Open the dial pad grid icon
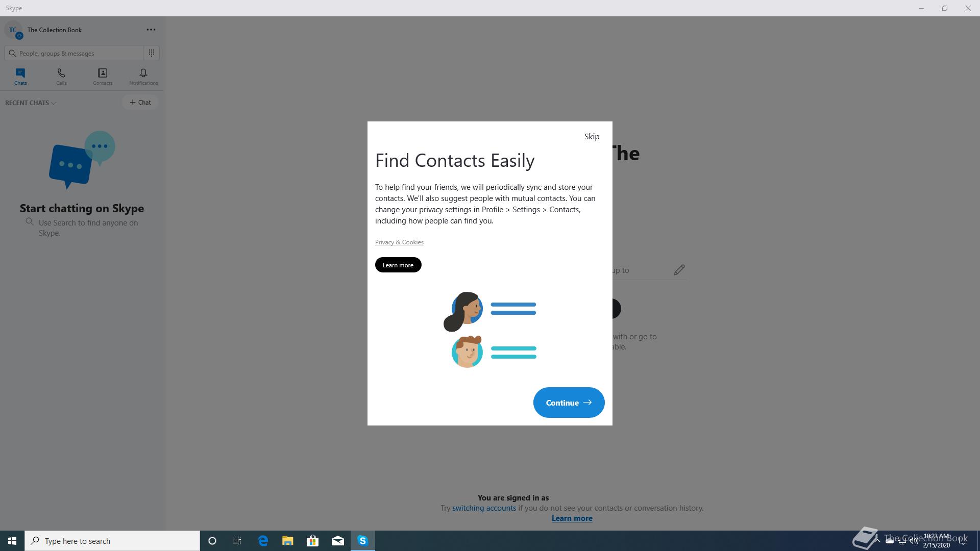This screenshot has height=551, width=980. [152, 53]
